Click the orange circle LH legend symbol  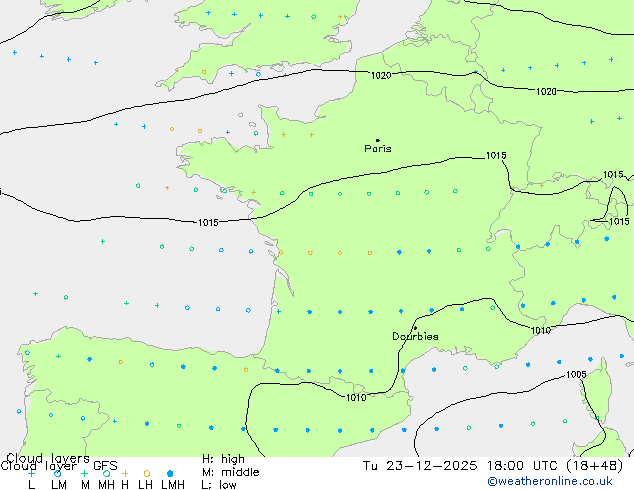147,473
